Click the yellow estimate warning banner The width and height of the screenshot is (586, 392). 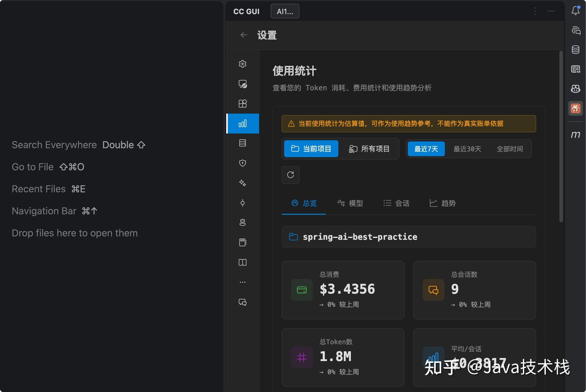pos(409,124)
